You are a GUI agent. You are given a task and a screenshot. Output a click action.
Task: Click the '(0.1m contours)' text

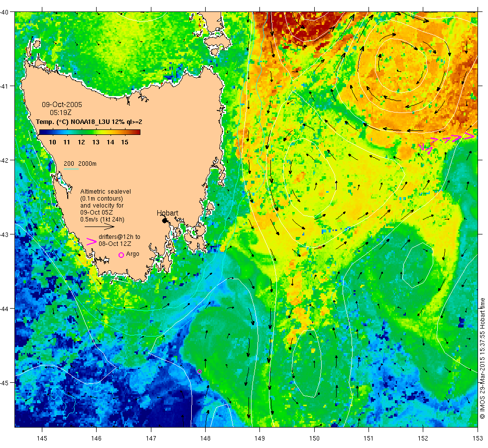[x=102, y=199]
